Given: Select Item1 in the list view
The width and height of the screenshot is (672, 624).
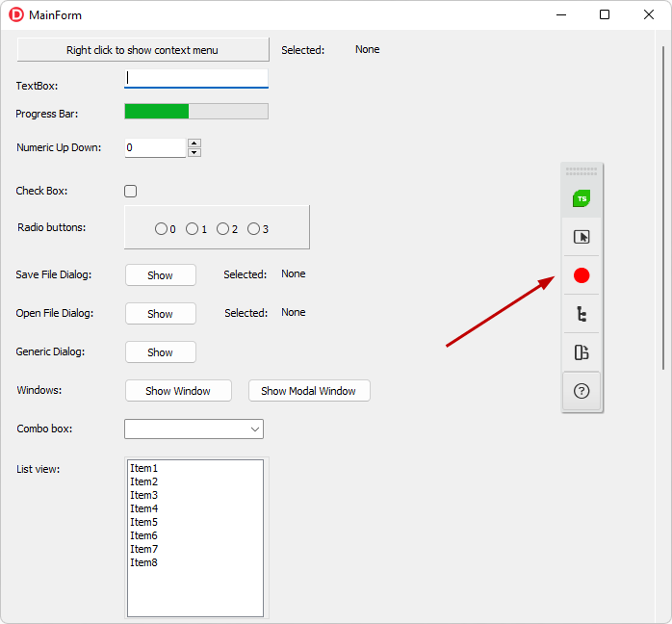Looking at the screenshot, I should tap(144, 468).
